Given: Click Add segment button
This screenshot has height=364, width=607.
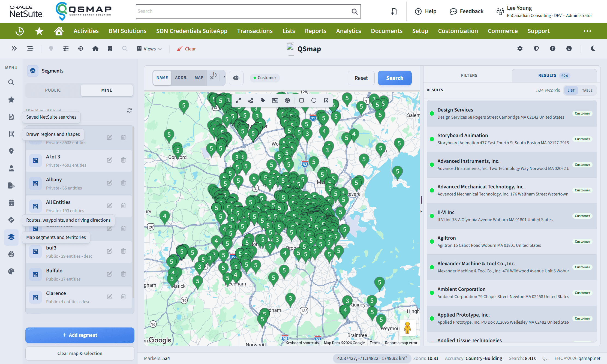Looking at the screenshot, I should point(80,335).
